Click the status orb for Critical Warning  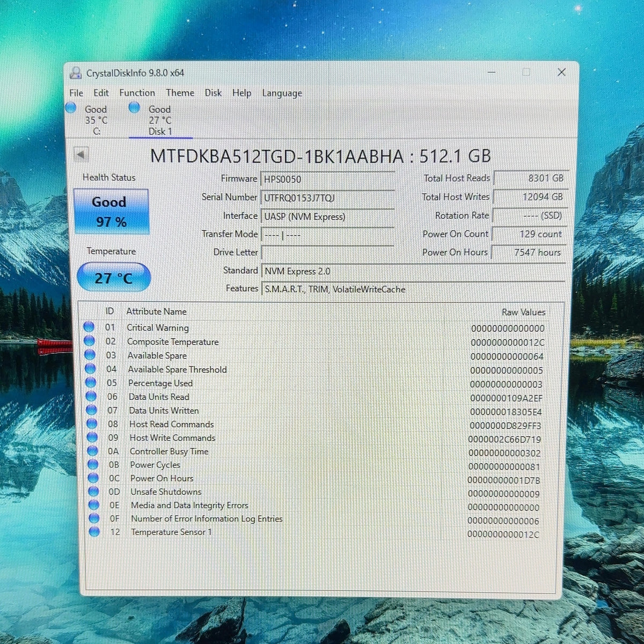pos(89,326)
